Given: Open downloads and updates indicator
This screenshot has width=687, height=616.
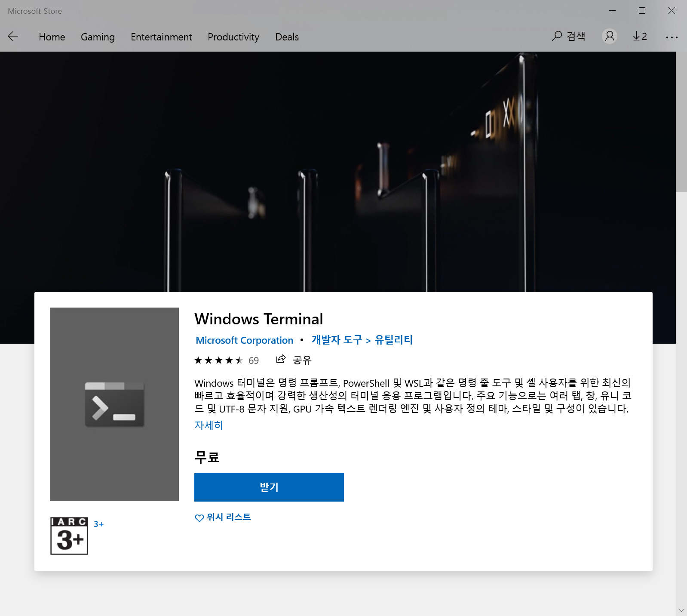Looking at the screenshot, I should [640, 37].
